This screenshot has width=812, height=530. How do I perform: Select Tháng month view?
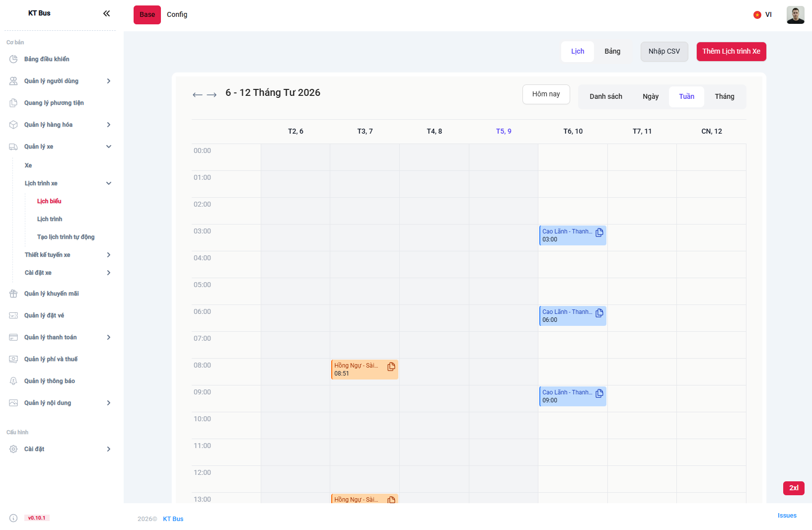724,97
